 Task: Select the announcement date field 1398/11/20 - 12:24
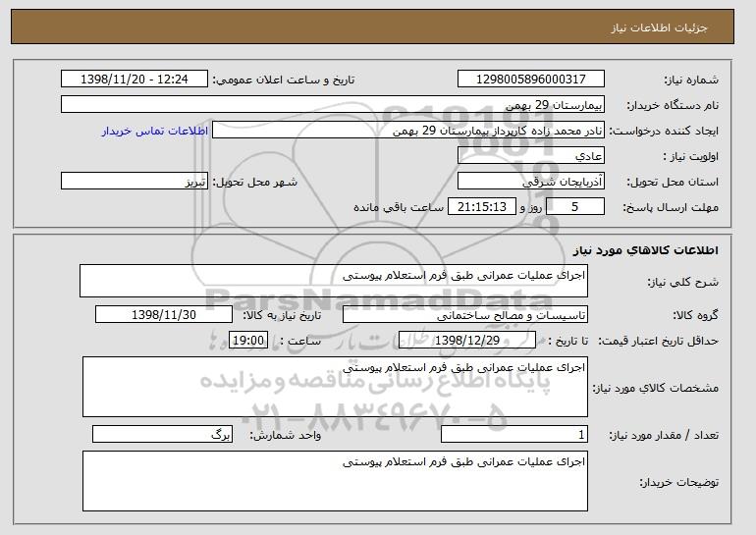[x=135, y=80]
